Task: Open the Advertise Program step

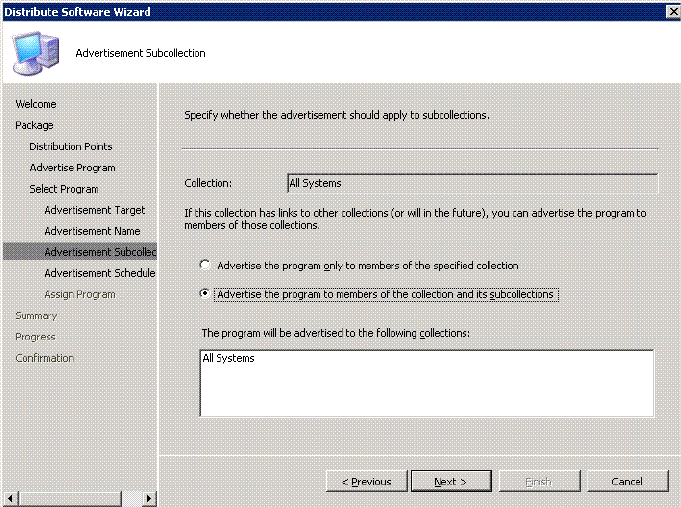Action: (x=72, y=168)
